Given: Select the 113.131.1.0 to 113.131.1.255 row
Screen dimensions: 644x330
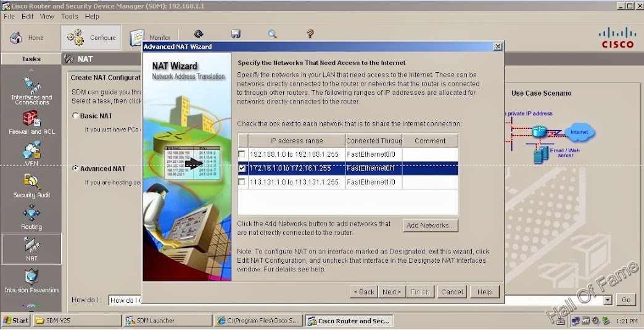Looking at the screenshot, I should pos(348,182).
